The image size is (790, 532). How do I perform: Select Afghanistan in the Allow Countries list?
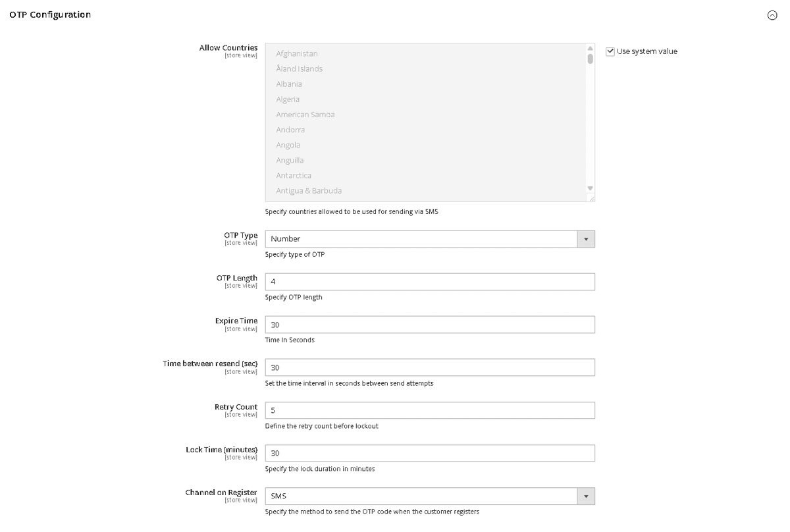point(296,53)
